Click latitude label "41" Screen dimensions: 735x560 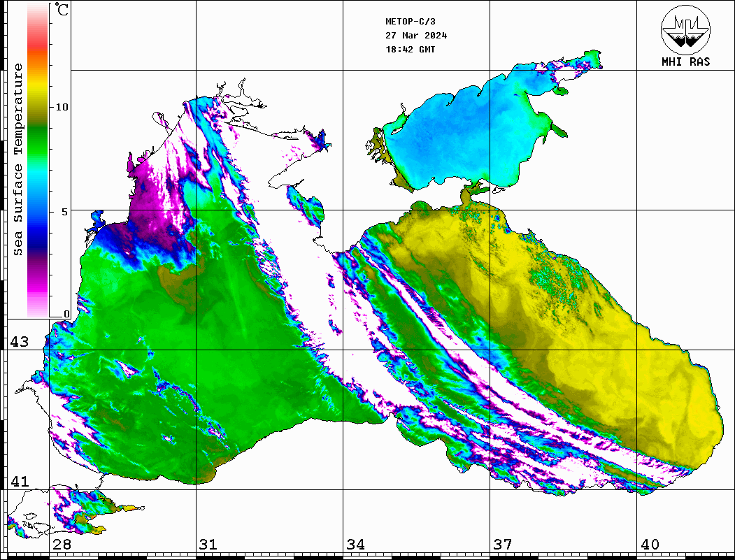click(x=20, y=481)
